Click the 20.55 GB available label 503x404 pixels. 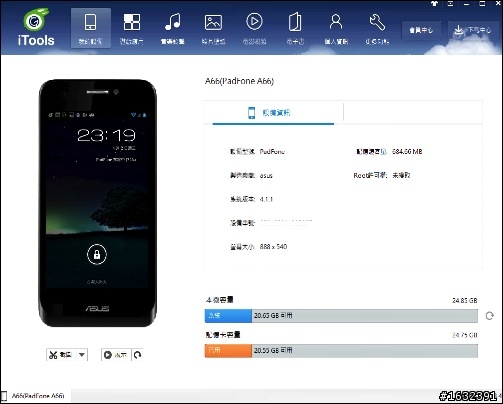click(x=273, y=350)
